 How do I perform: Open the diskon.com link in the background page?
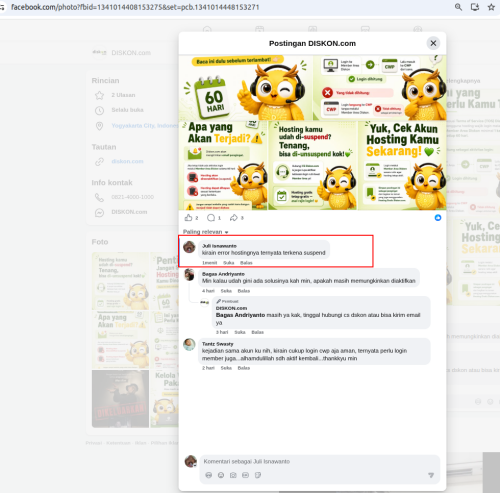(x=127, y=161)
